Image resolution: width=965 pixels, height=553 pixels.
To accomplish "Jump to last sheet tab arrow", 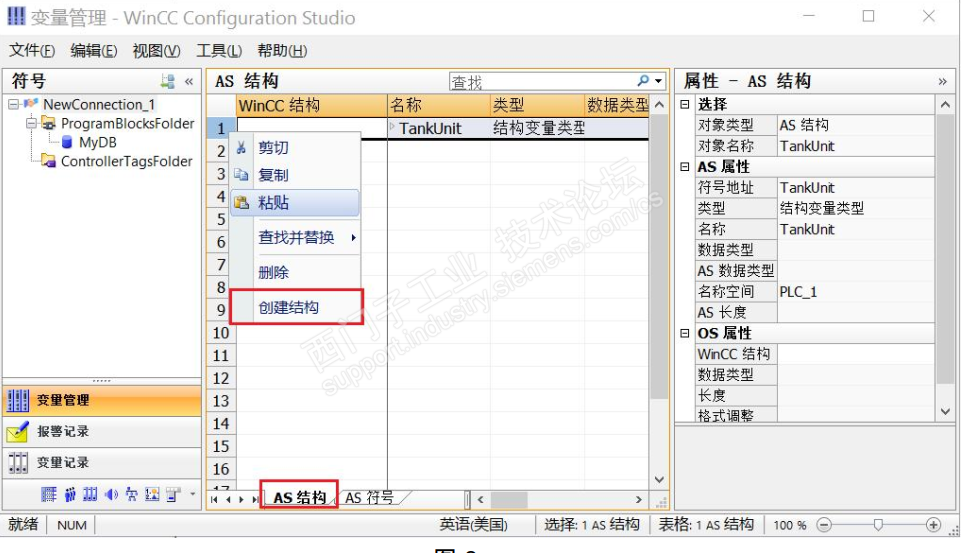I will pos(255,499).
